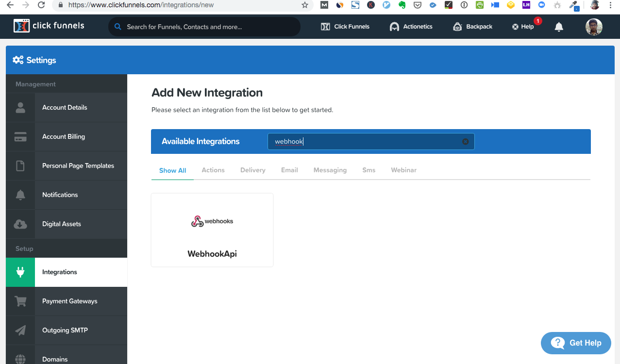This screenshot has height=364, width=620.
Task: Switch to the Messaging tab
Action: (330, 170)
